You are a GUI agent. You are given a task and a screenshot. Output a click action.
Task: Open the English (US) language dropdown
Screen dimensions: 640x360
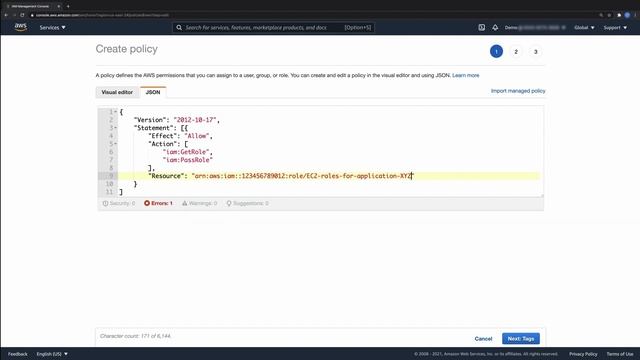point(52,354)
